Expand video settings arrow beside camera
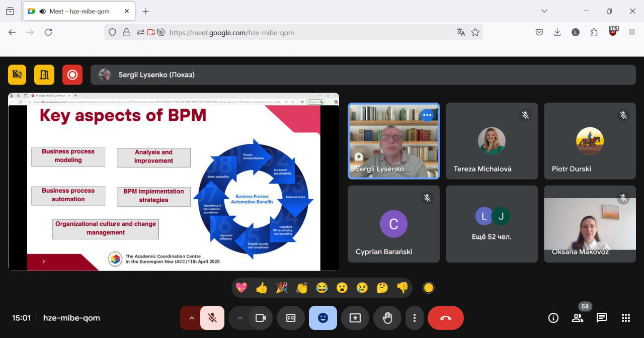The width and height of the screenshot is (644, 338). 240,318
